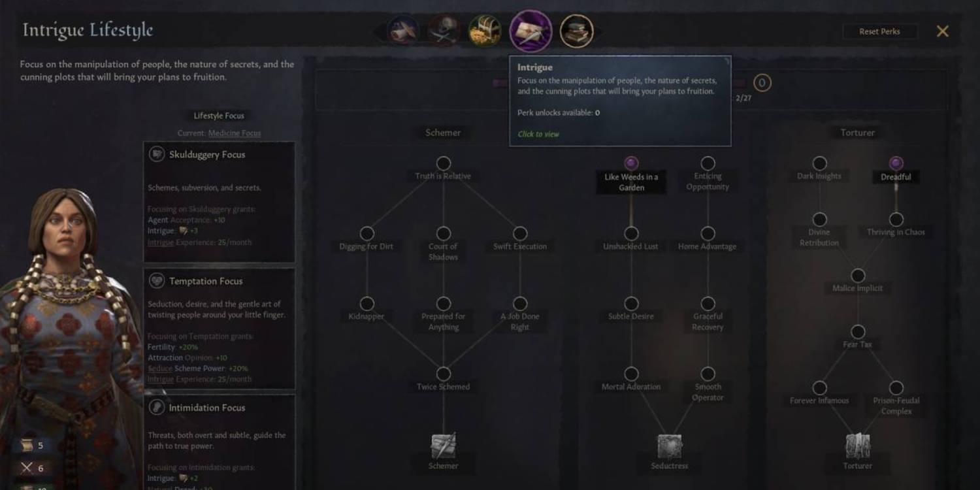The image size is (980, 490).
Task: Unlock the Enticing Opportunity perk node
Action: tap(708, 163)
